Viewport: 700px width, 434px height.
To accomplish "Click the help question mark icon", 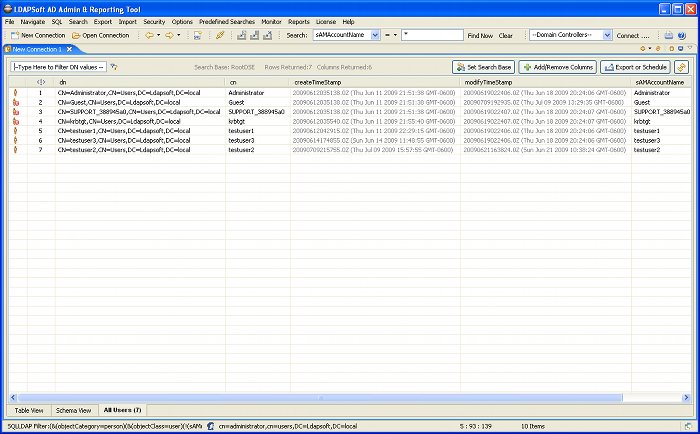I will coord(686,35).
